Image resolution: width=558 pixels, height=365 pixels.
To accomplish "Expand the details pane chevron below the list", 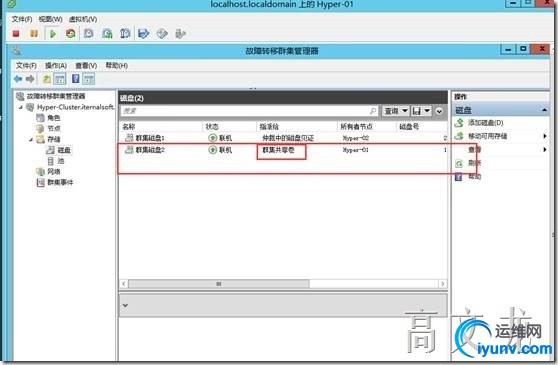I will [125, 305].
